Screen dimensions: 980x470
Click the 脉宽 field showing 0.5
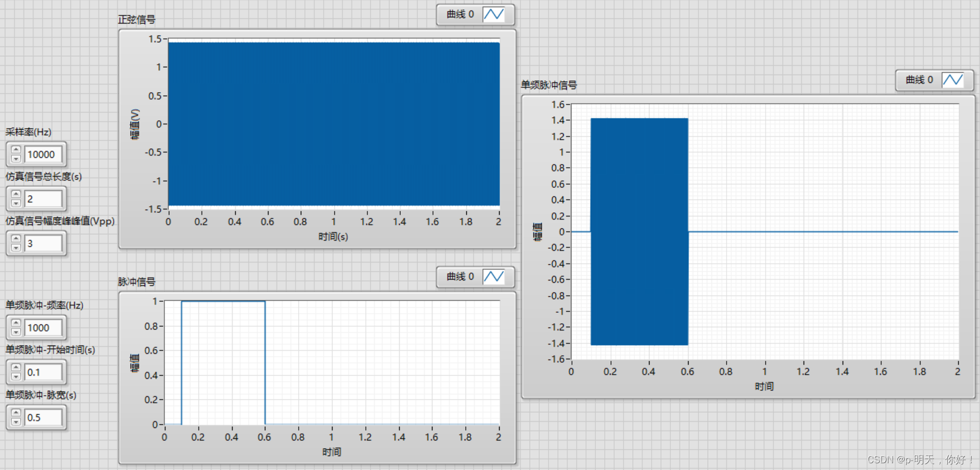click(43, 417)
